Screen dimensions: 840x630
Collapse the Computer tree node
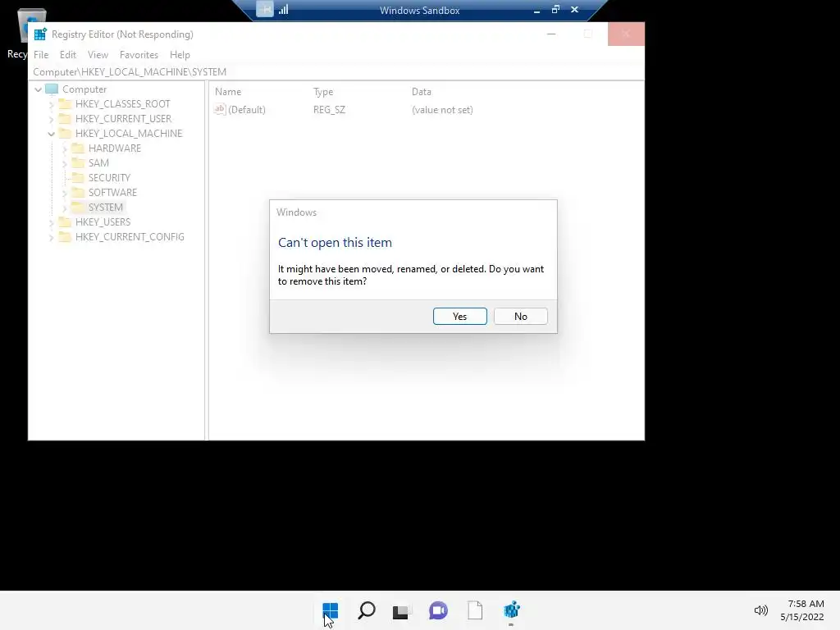click(38, 89)
